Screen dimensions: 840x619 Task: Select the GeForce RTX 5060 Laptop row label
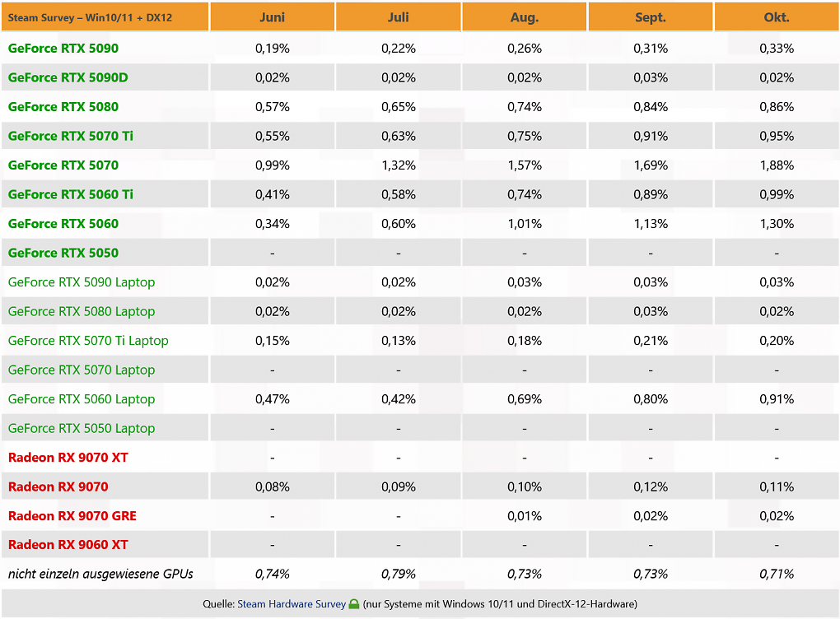pos(82,399)
